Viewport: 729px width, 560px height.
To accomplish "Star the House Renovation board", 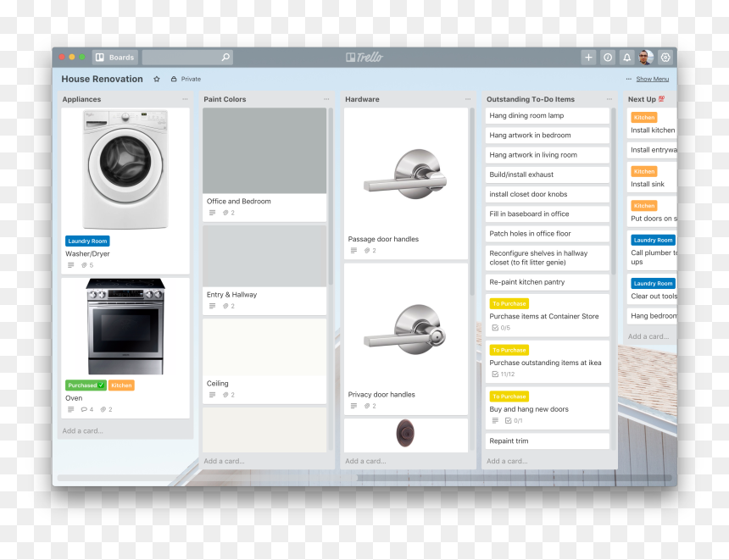I will pyautogui.click(x=157, y=79).
